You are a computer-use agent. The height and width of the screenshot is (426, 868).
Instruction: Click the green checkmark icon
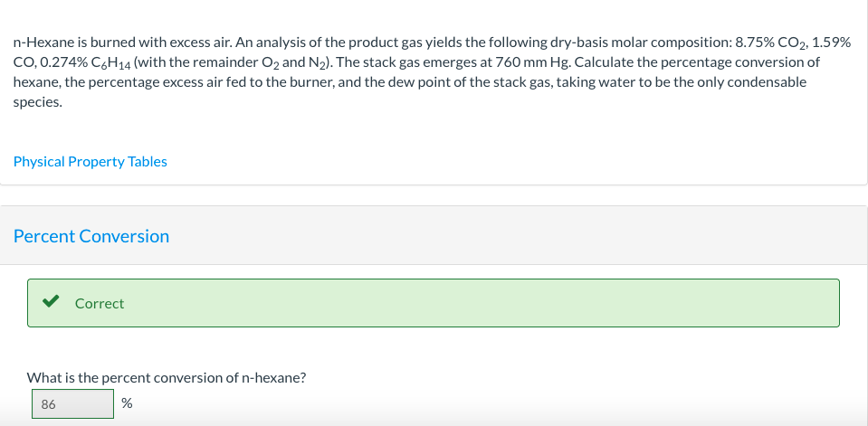(52, 303)
